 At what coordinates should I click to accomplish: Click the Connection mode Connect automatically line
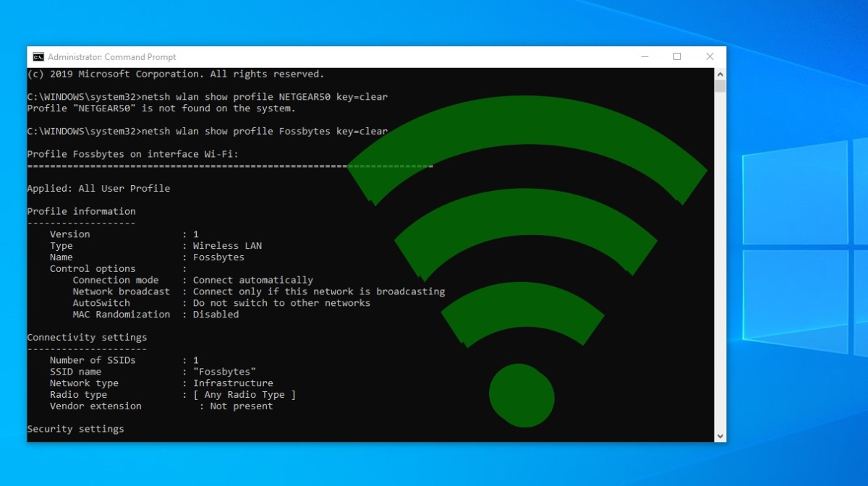177,279
